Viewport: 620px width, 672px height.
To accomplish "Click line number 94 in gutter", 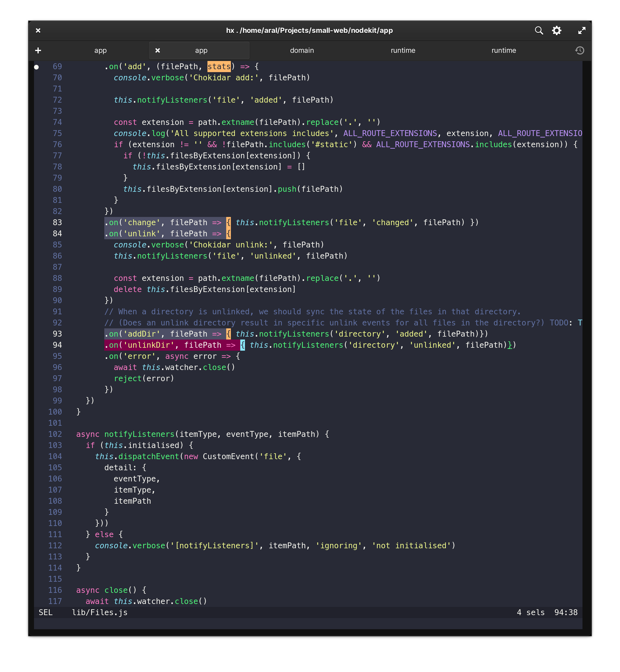I will [57, 345].
